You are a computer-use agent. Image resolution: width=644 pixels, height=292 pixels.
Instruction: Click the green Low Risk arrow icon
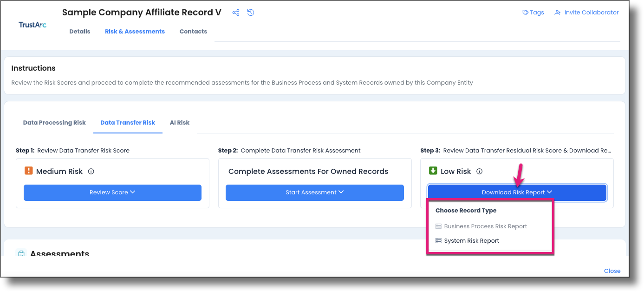tap(433, 171)
